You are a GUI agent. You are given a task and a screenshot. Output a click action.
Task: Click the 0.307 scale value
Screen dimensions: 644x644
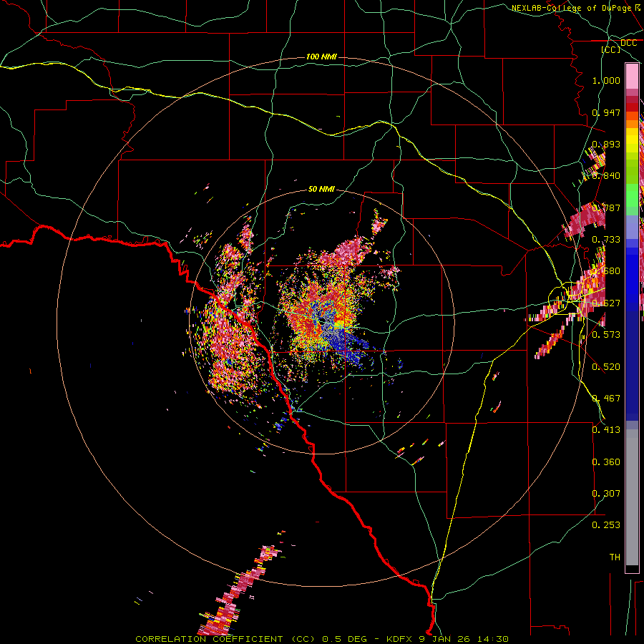pos(606,494)
